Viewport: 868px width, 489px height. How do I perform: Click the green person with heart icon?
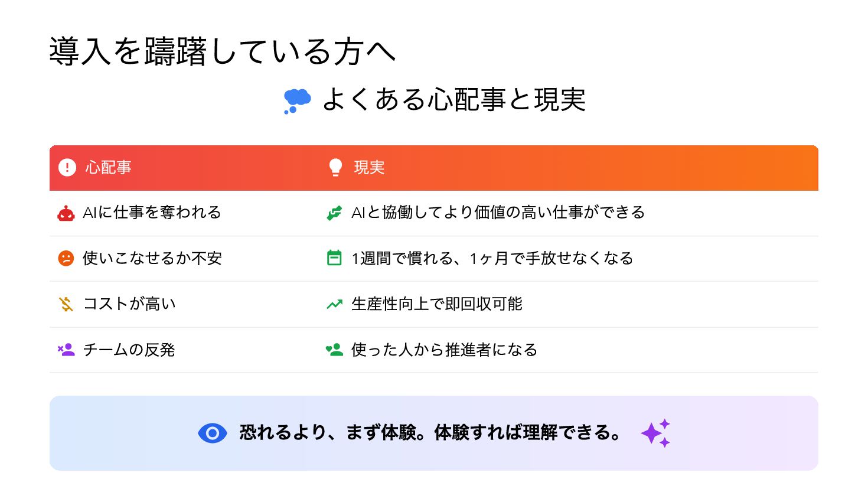coord(334,350)
